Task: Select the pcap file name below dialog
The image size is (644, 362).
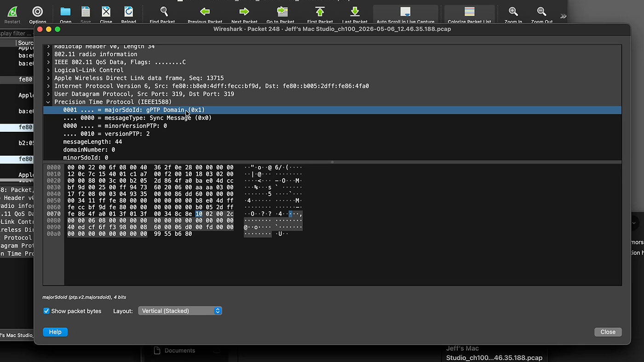Action: coord(494,353)
